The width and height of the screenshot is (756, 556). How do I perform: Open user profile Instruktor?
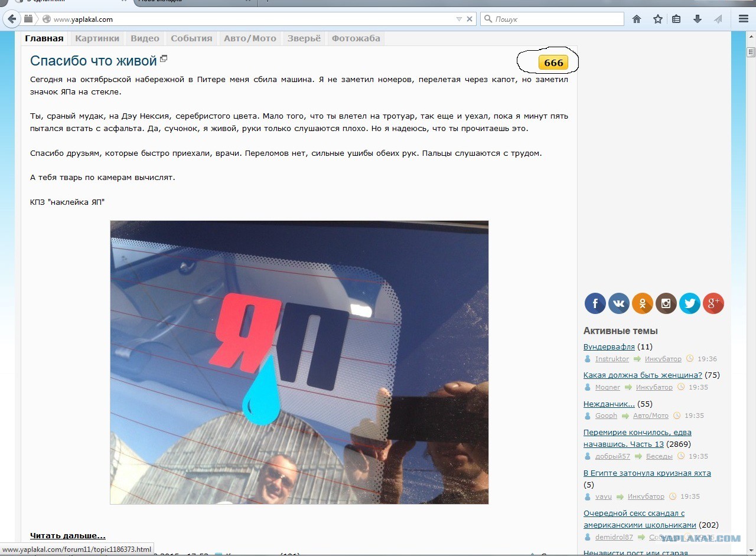(x=612, y=359)
